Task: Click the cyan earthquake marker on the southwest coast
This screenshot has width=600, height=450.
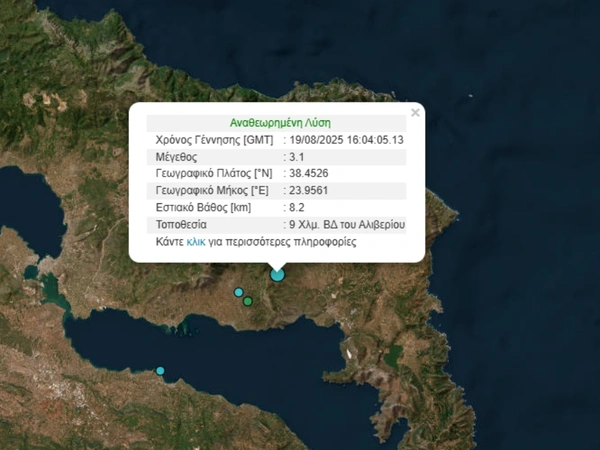Action: click(160, 371)
